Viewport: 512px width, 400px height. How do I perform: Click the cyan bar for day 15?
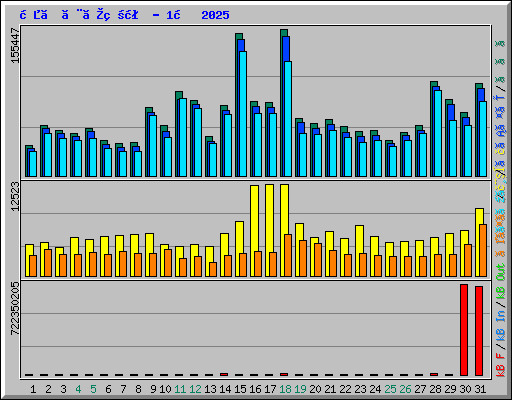tap(243, 114)
